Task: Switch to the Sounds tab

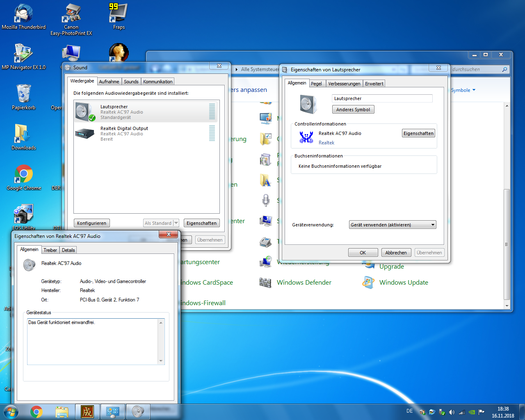Action: 131,82
